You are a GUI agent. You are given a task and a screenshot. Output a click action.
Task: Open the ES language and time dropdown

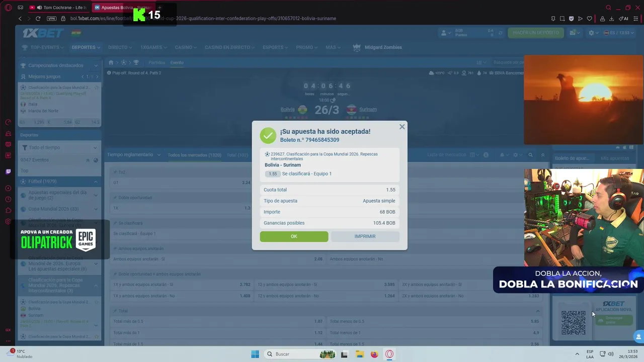click(x=620, y=33)
